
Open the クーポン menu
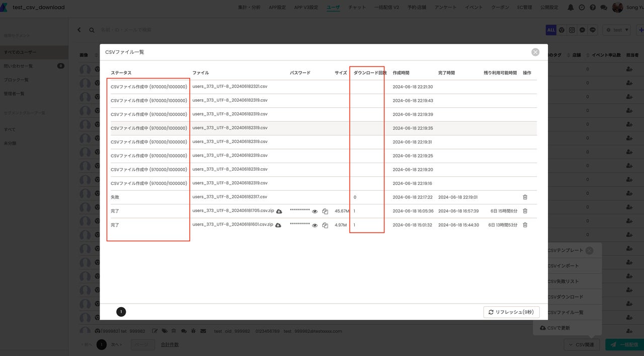500,8
